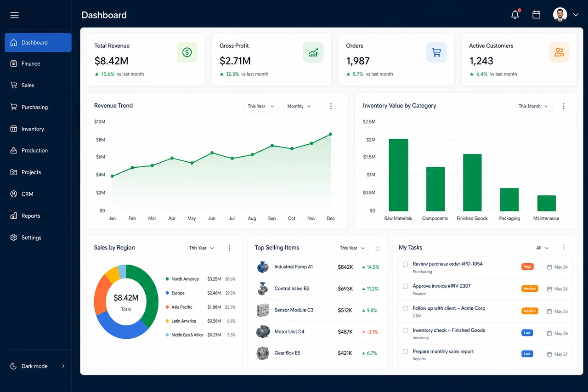
Task: Open the hamburger menu icon
Action: coord(15,15)
